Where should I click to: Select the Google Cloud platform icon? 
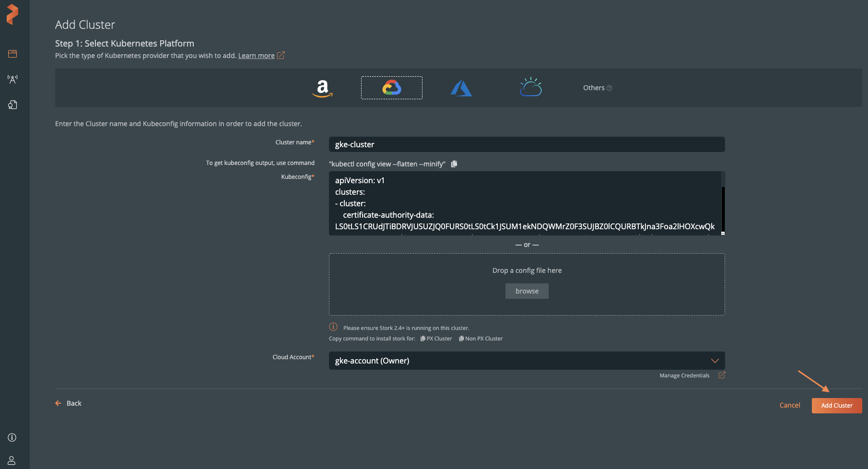(x=391, y=88)
